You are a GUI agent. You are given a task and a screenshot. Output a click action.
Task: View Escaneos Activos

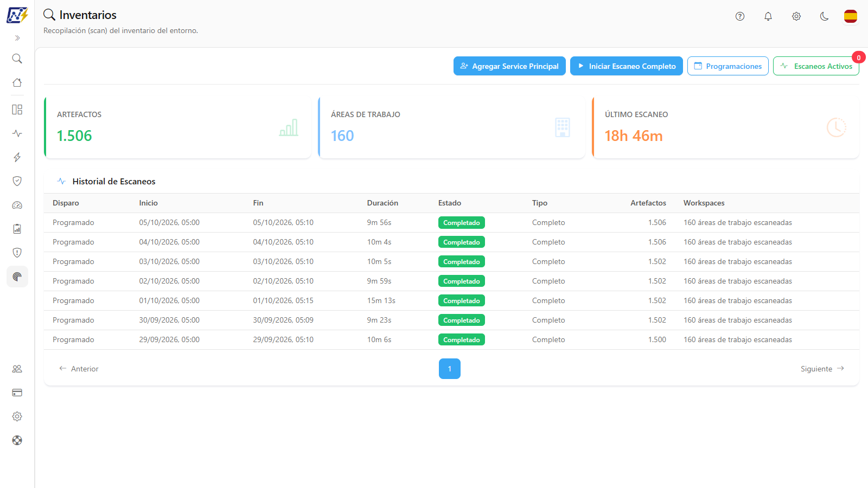pyautogui.click(x=816, y=66)
